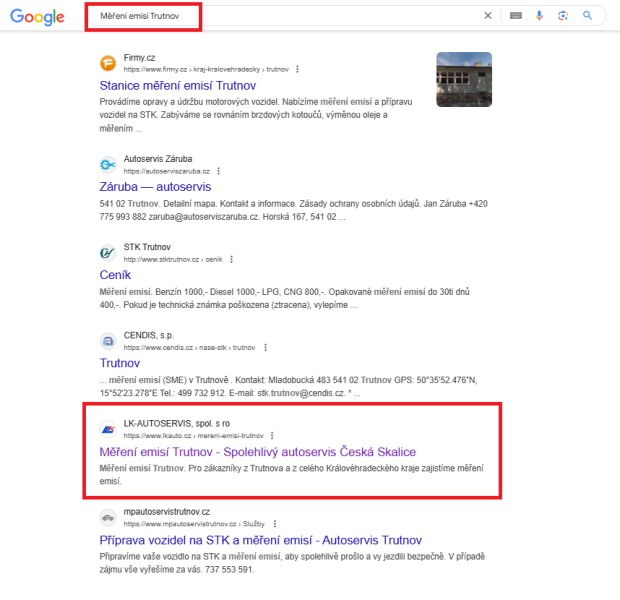Click the Firmy.cz building thumbnail
The height and width of the screenshot is (600, 620).
pyautogui.click(x=464, y=79)
